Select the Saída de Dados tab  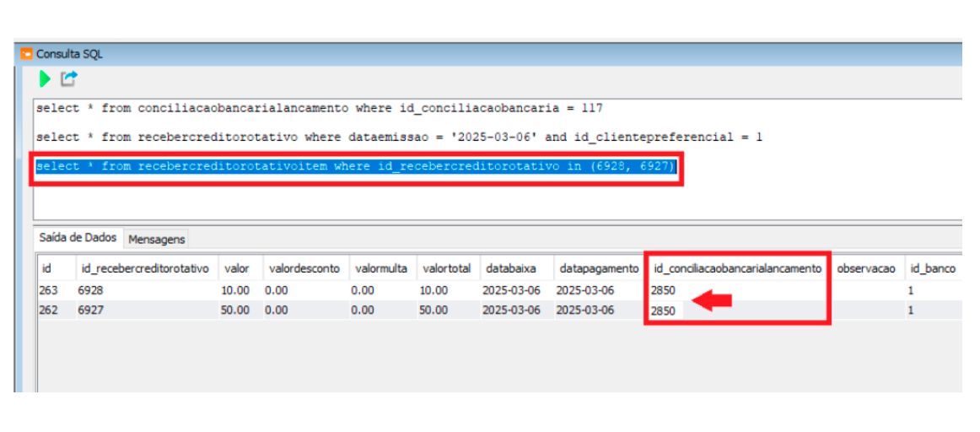[x=78, y=238]
